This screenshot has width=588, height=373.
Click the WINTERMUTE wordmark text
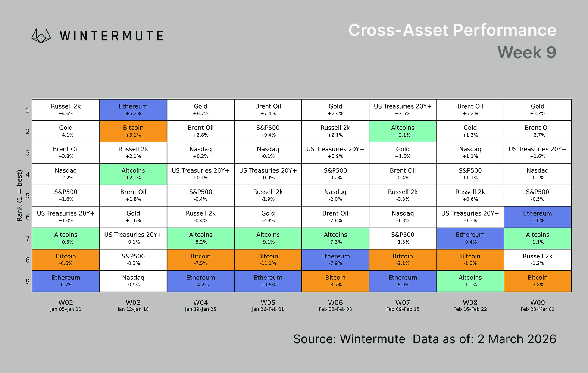point(112,36)
